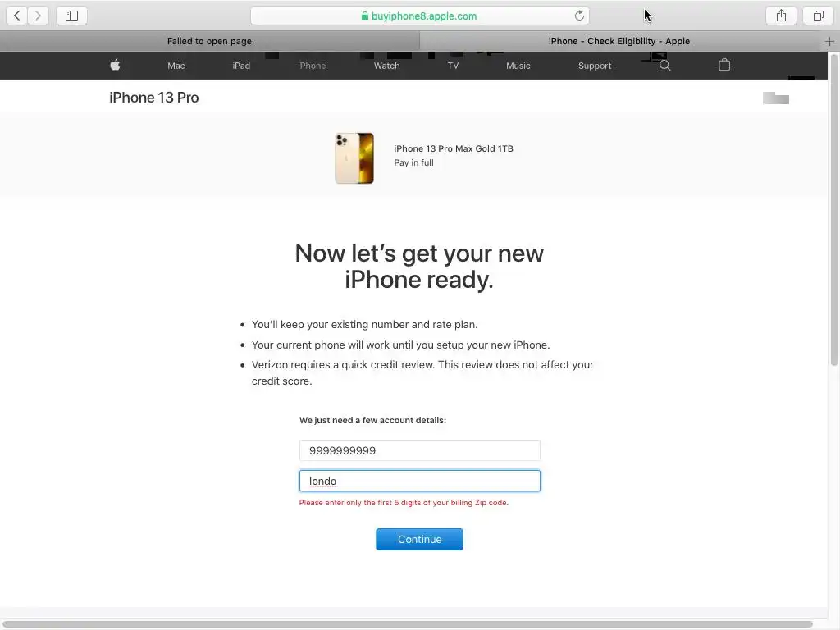
Task: Click the blue Continue button
Action: point(419,539)
